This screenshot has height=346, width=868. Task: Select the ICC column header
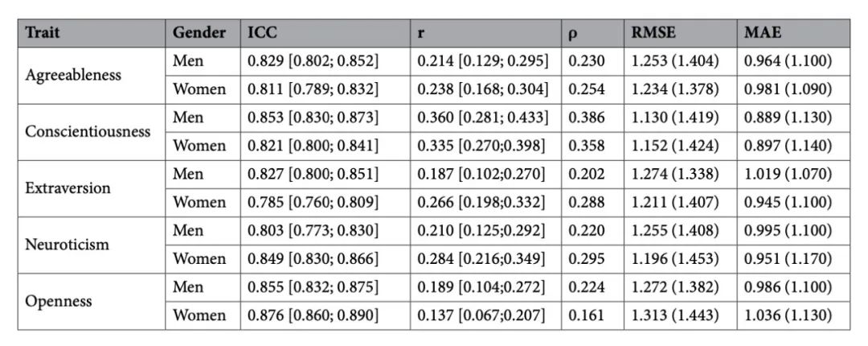pos(325,33)
